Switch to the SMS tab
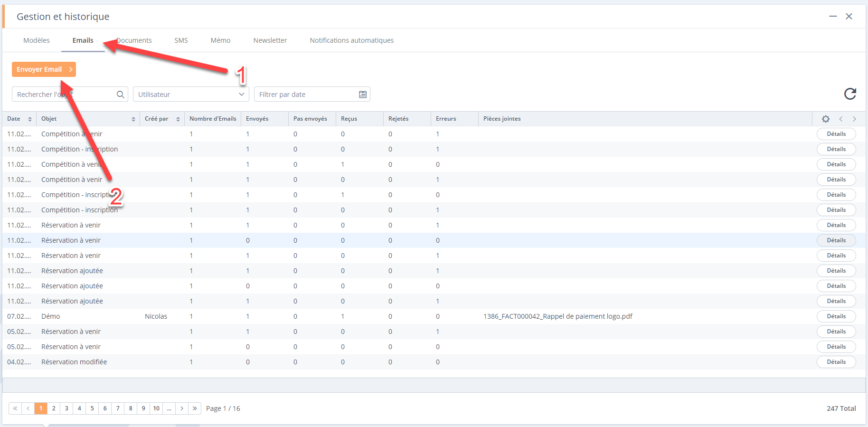 coord(181,40)
